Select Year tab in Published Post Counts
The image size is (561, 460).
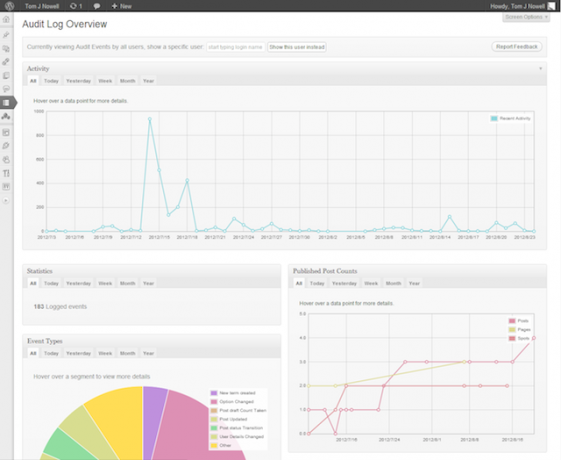[414, 283]
